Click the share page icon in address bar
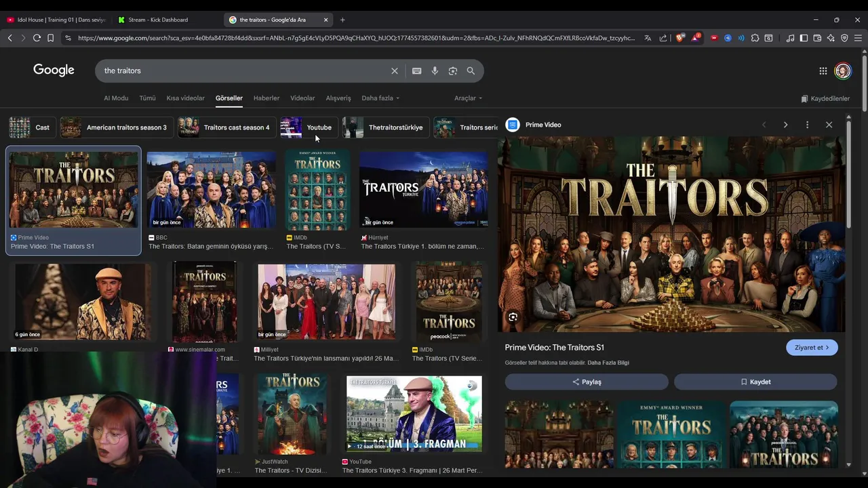 click(x=663, y=38)
